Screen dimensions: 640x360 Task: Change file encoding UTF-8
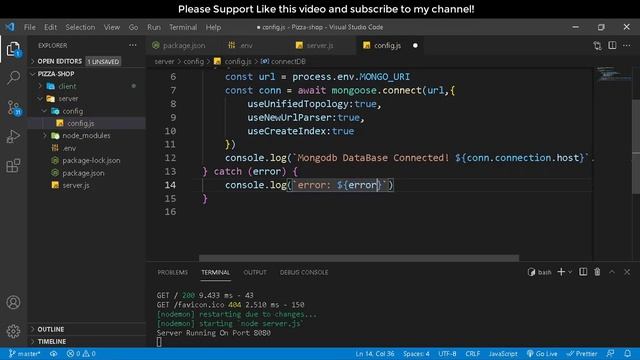pyautogui.click(x=447, y=354)
